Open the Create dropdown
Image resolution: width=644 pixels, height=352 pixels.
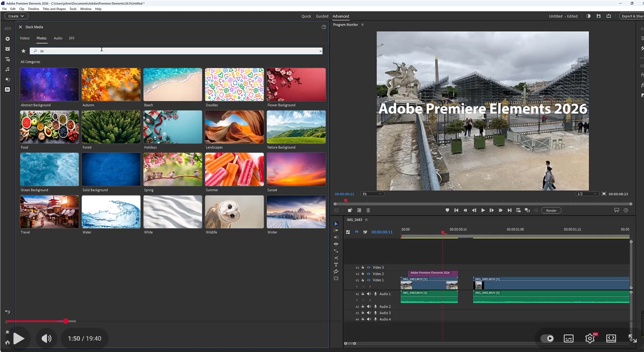coord(16,16)
